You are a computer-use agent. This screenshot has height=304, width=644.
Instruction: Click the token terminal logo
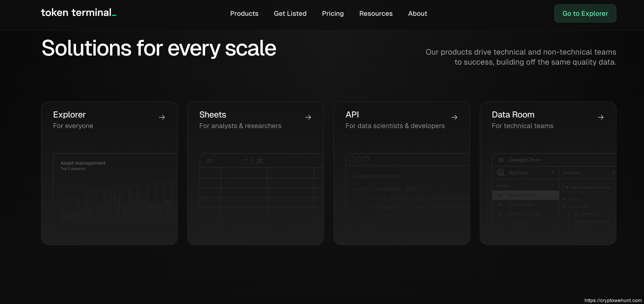click(78, 13)
